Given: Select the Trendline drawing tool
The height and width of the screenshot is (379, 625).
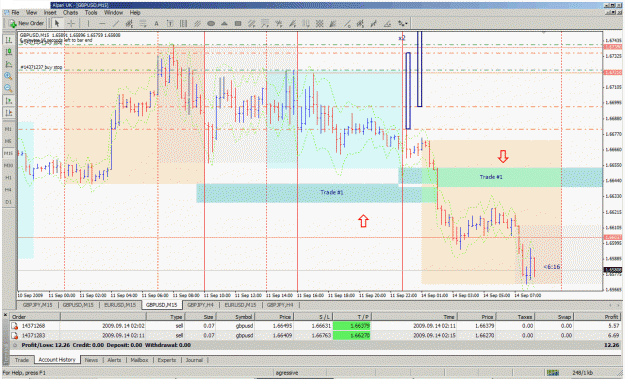Looking at the screenshot, I should coord(116,24).
